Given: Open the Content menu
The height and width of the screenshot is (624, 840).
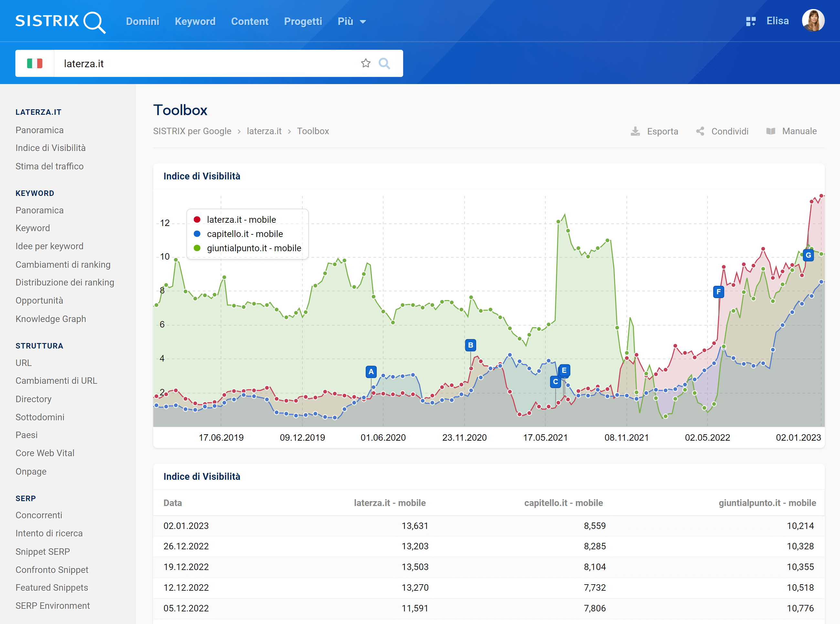Looking at the screenshot, I should click(x=250, y=21).
